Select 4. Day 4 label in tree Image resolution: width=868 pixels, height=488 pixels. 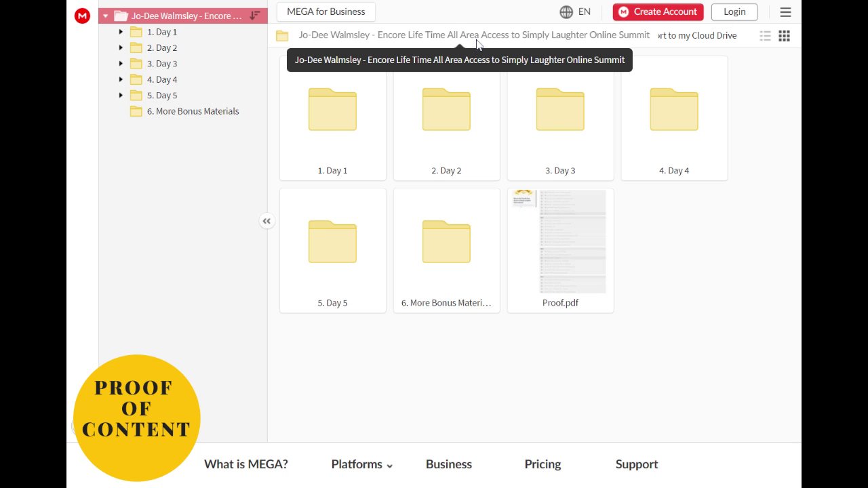(162, 79)
